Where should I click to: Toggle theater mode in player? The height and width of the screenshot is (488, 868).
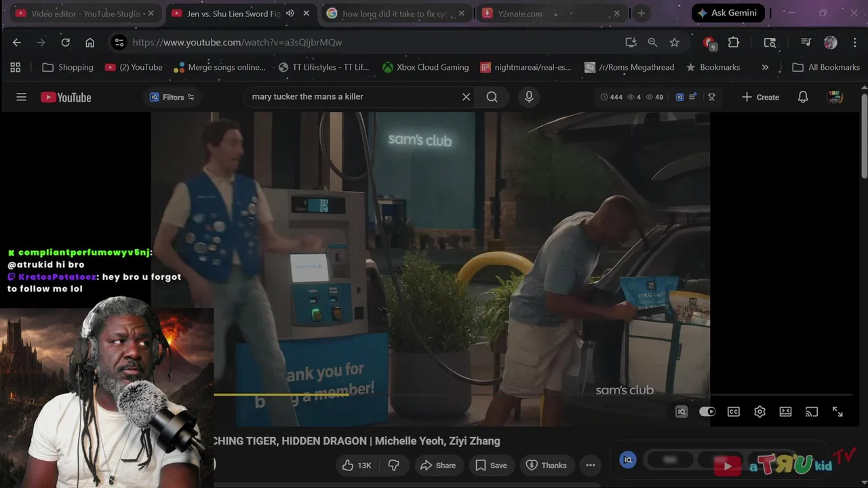tap(785, 411)
